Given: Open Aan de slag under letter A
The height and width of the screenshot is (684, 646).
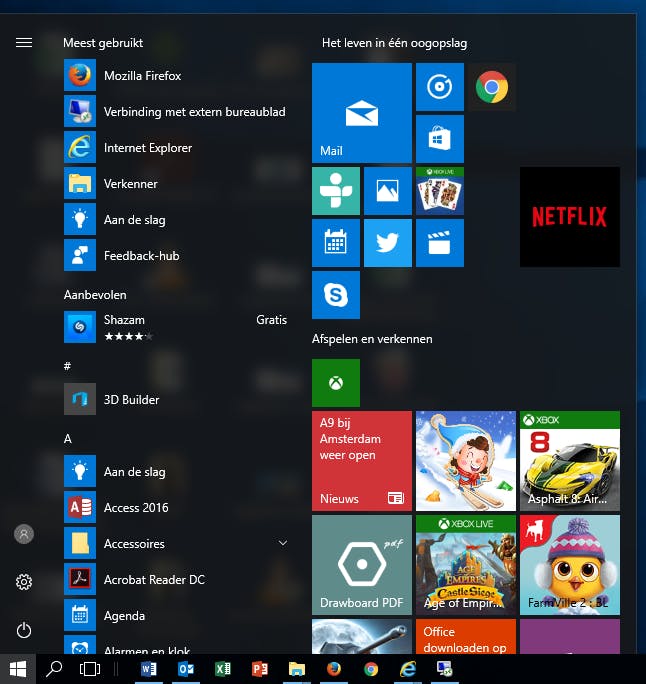Looking at the screenshot, I should (175, 472).
